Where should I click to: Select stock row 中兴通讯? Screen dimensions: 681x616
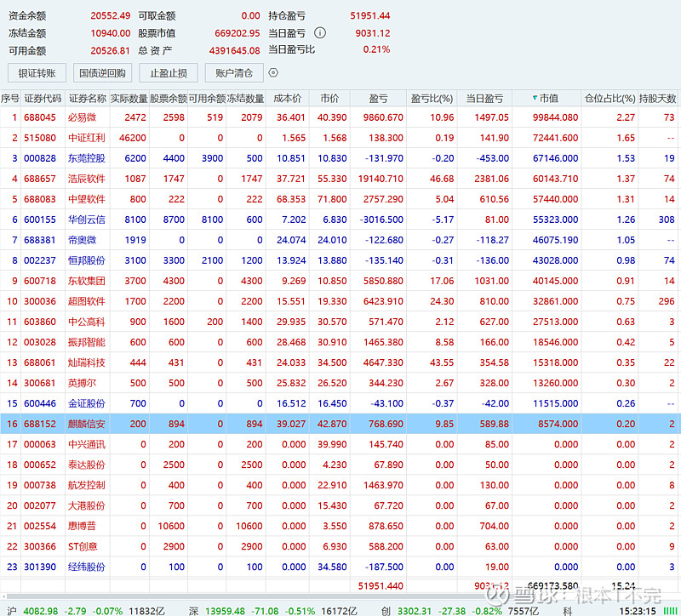[339, 444]
